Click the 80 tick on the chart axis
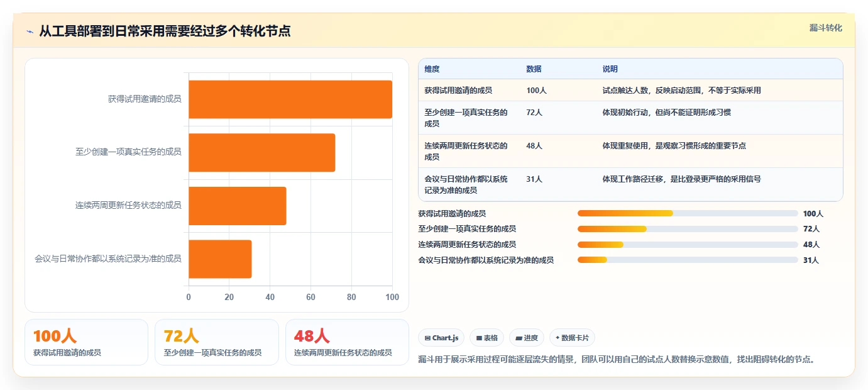This screenshot has height=390, width=868. point(351,297)
